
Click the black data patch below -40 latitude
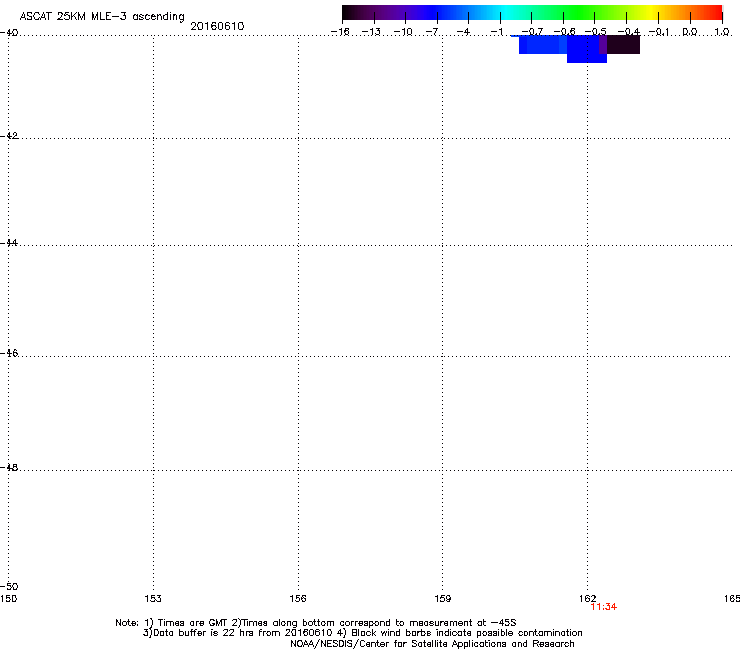623,45
